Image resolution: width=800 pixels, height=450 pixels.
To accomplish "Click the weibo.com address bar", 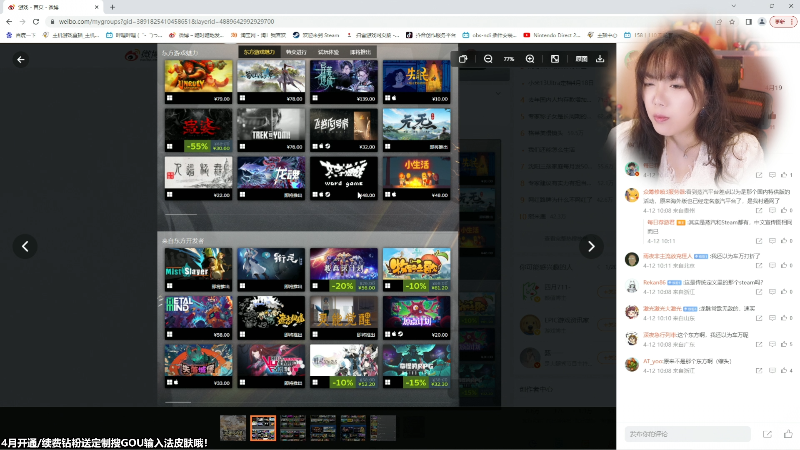I will [x=378, y=21].
